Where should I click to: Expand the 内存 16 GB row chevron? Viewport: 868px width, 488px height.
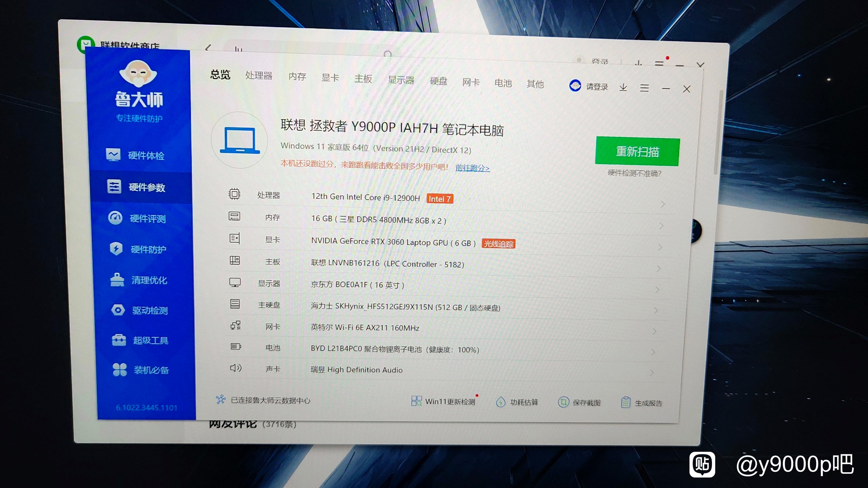pos(661,226)
